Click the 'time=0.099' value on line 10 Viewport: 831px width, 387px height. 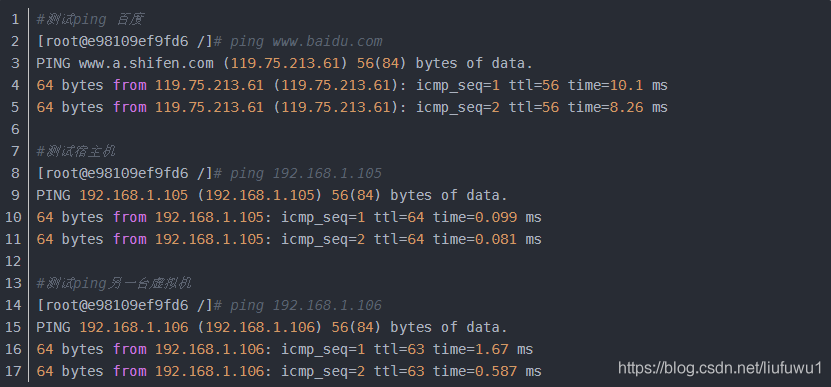click(x=474, y=217)
